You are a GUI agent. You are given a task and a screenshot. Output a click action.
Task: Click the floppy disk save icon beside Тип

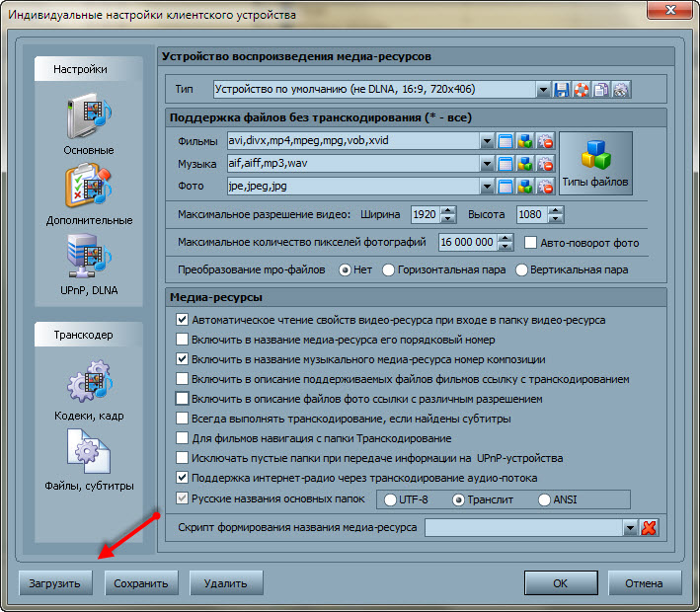[563, 90]
